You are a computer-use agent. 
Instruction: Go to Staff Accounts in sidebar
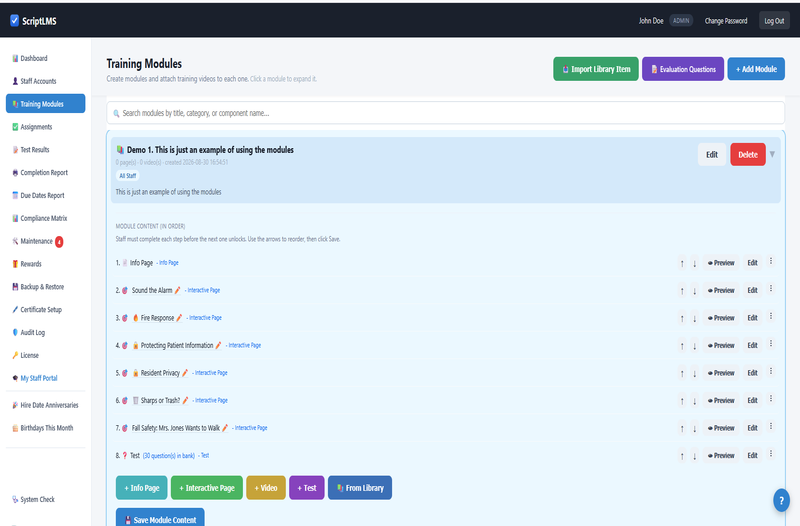45,81
